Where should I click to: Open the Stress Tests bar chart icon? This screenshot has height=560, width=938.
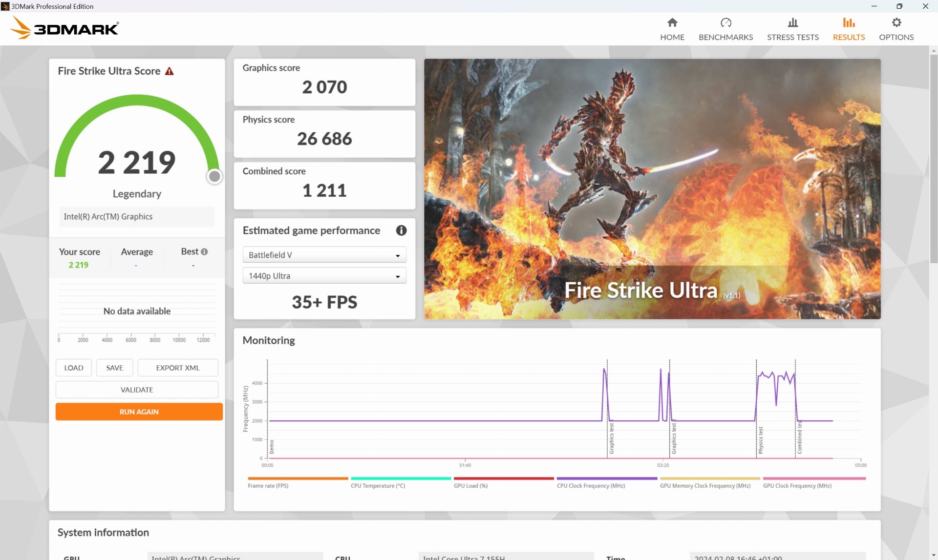[792, 22]
